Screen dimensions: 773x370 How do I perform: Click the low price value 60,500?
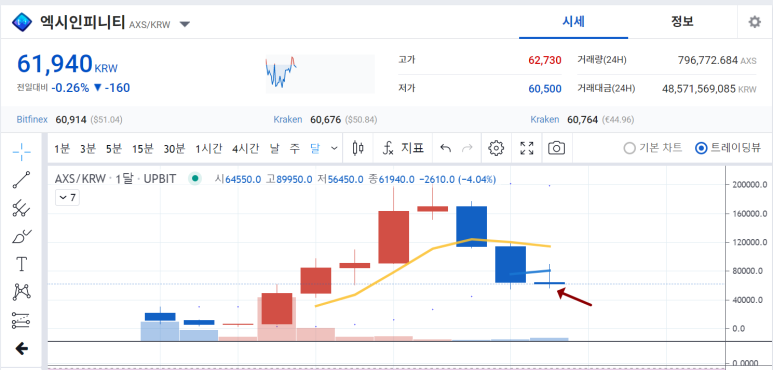[x=544, y=89]
